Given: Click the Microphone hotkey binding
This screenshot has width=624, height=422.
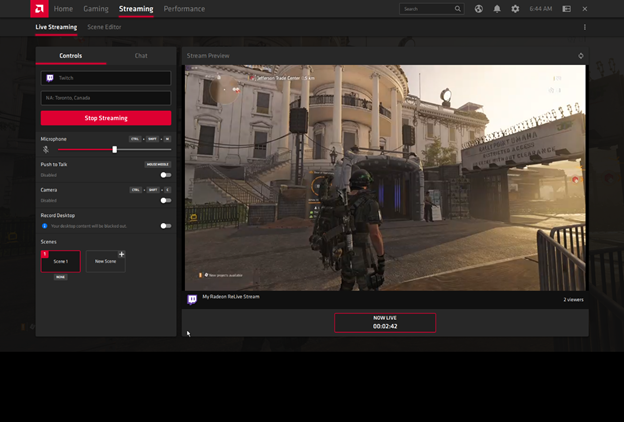Looking at the screenshot, I should point(150,139).
